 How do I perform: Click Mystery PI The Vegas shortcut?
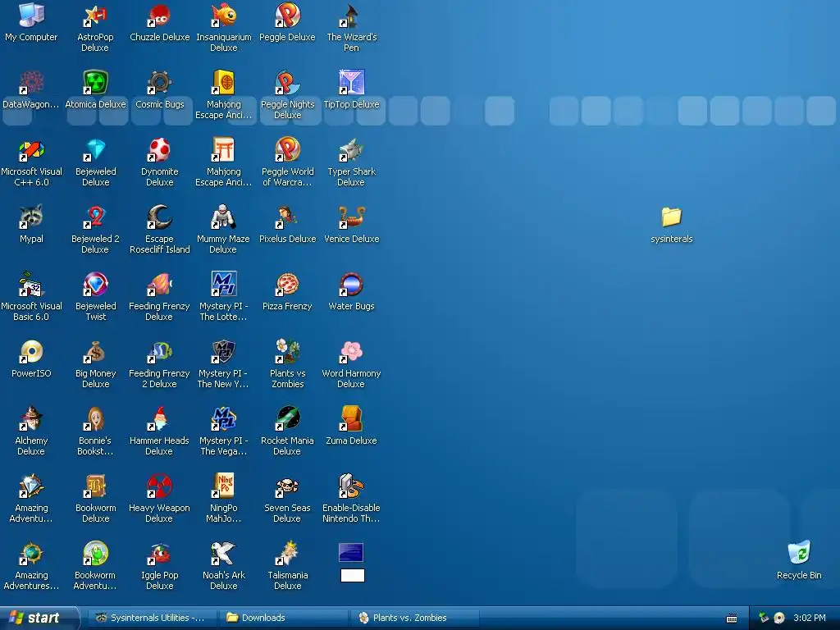point(224,419)
